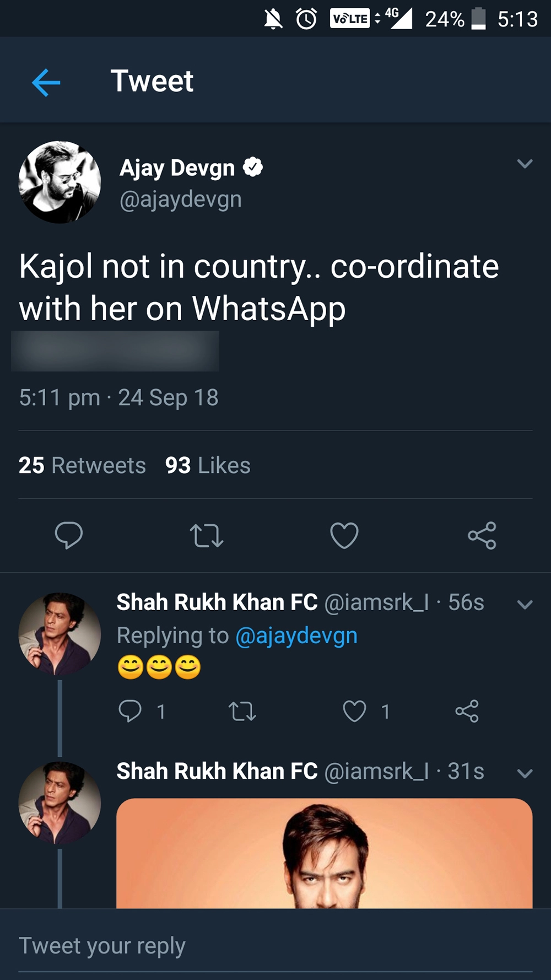This screenshot has width=551, height=980.
Task: Open the options chevron on Ajay Devgn's tweet
Action: click(525, 164)
